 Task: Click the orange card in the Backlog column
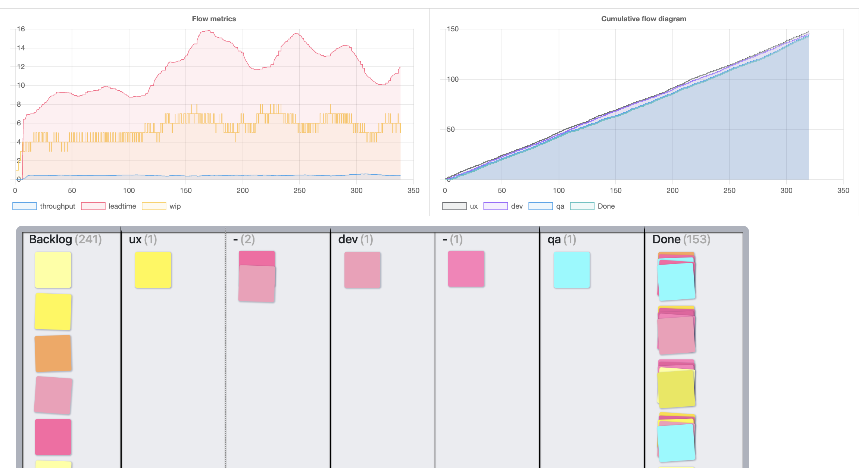pos(53,353)
